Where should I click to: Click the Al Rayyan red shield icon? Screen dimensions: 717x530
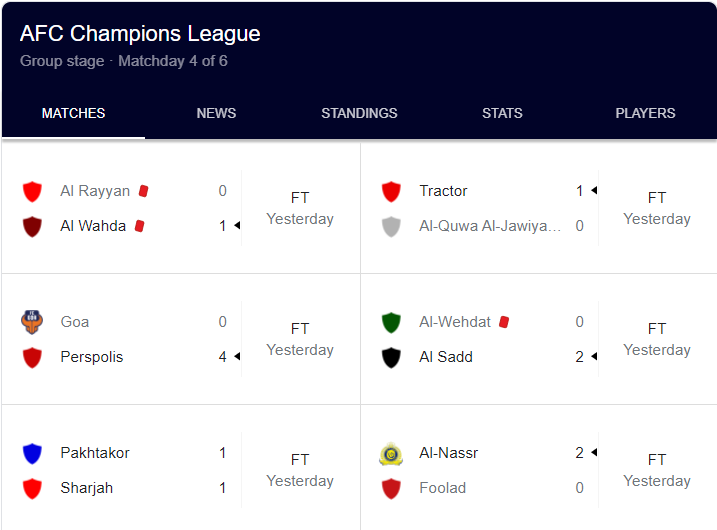(x=32, y=191)
